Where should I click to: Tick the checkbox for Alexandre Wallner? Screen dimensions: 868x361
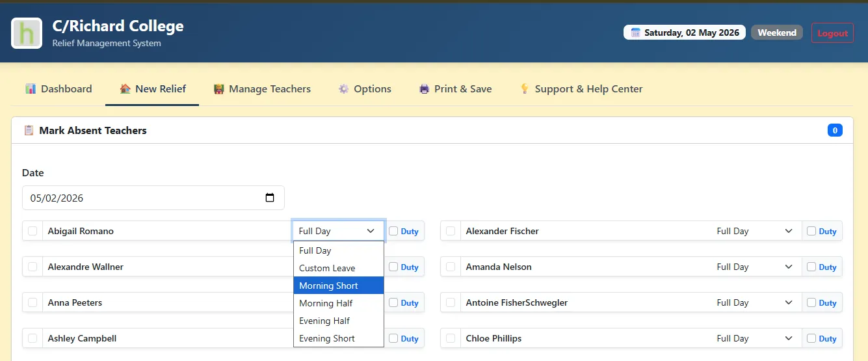click(33, 267)
